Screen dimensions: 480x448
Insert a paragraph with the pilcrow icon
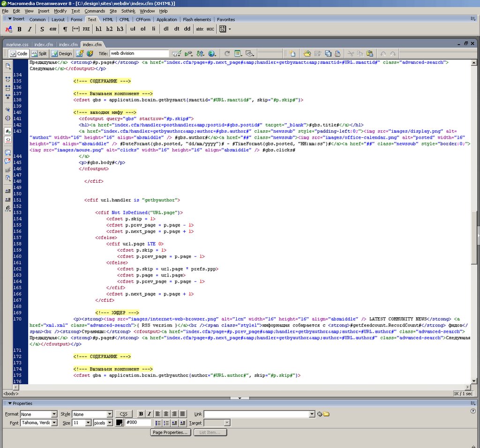65,29
